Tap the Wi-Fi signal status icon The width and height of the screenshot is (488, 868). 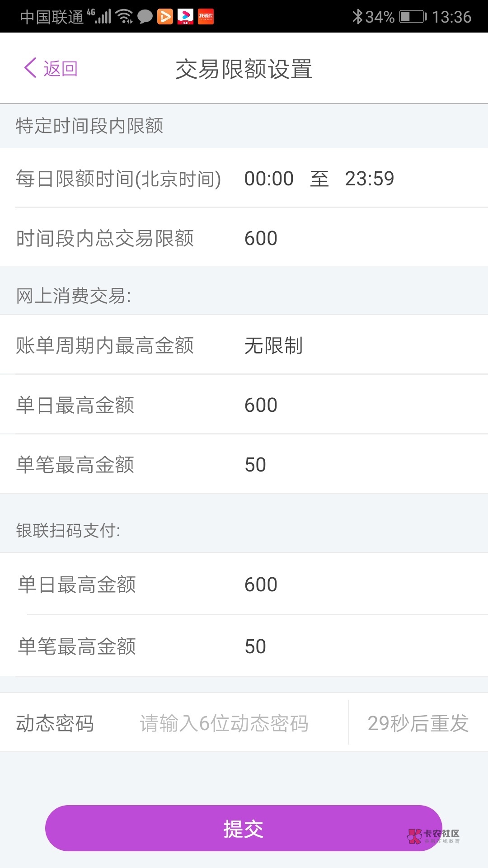[124, 17]
